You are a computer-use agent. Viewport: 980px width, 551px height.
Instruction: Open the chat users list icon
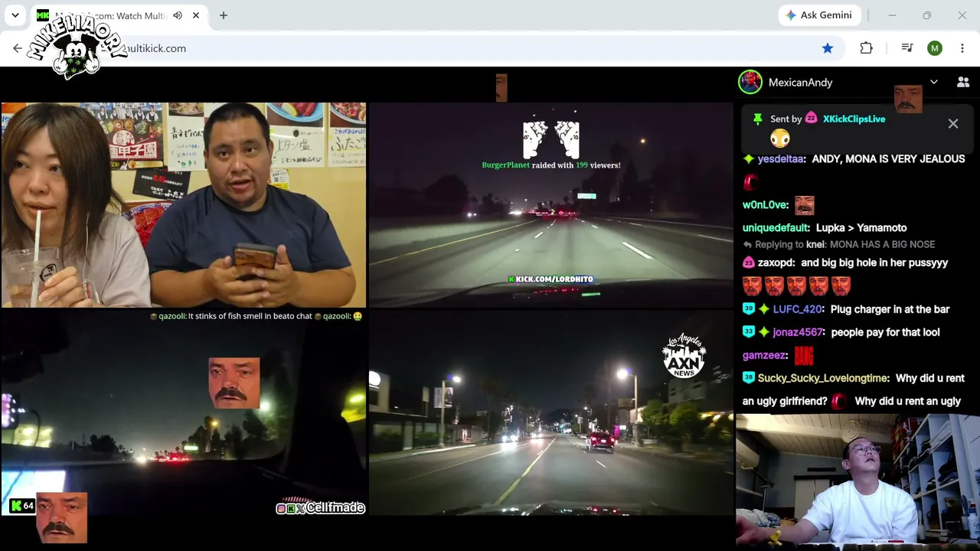pyautogui.click(x=963, y=82)
